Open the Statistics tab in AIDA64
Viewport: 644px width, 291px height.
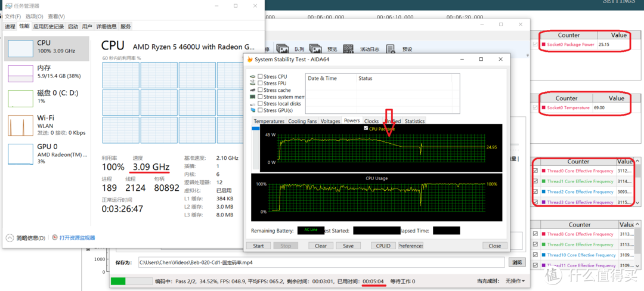[414, 121]
